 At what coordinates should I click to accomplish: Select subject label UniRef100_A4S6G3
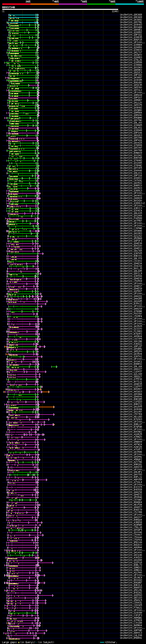tap(131, 392)
